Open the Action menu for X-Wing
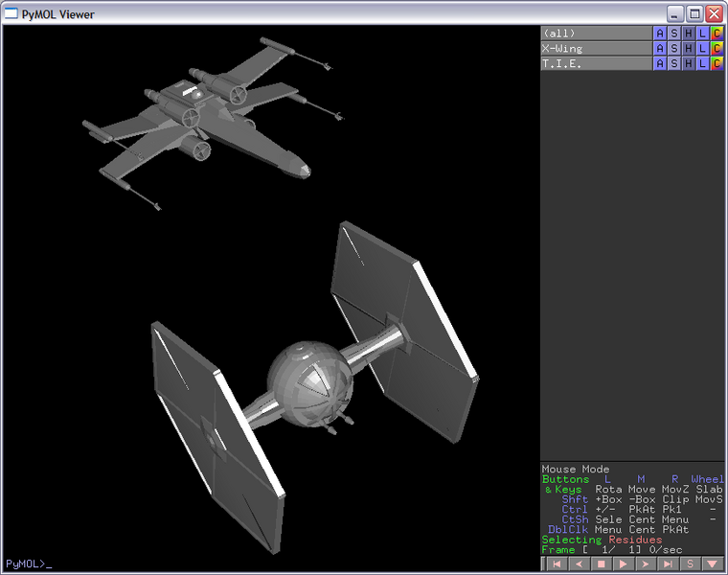 point(659,49)
